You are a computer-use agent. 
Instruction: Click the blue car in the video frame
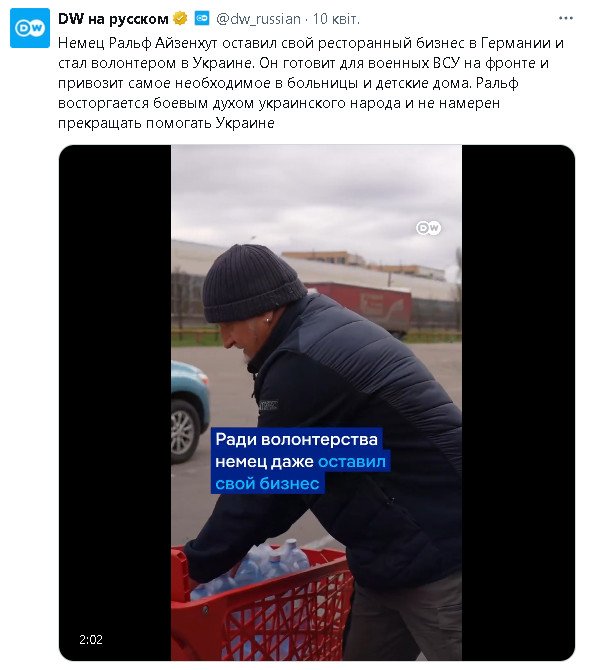190,411
